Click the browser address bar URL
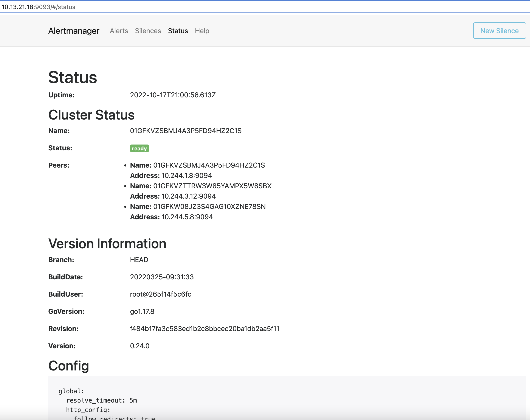Screen dimensions: 530x420 (x=38, y=7)
